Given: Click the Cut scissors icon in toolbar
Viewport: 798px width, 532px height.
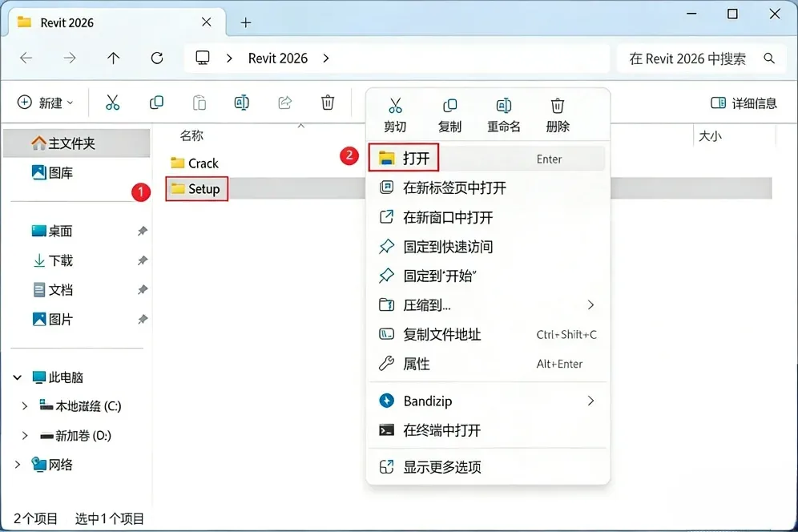Looking at the screenshot, I should [x=112, y=103].
